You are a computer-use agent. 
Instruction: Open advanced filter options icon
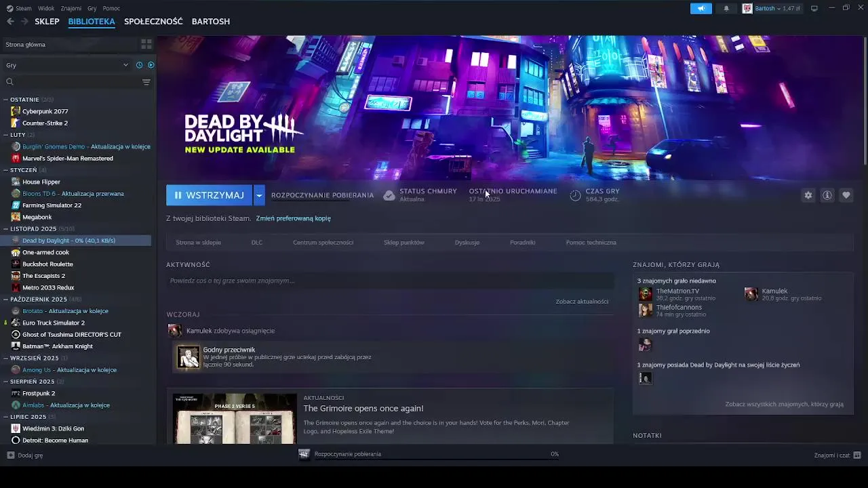coord(146,82)
